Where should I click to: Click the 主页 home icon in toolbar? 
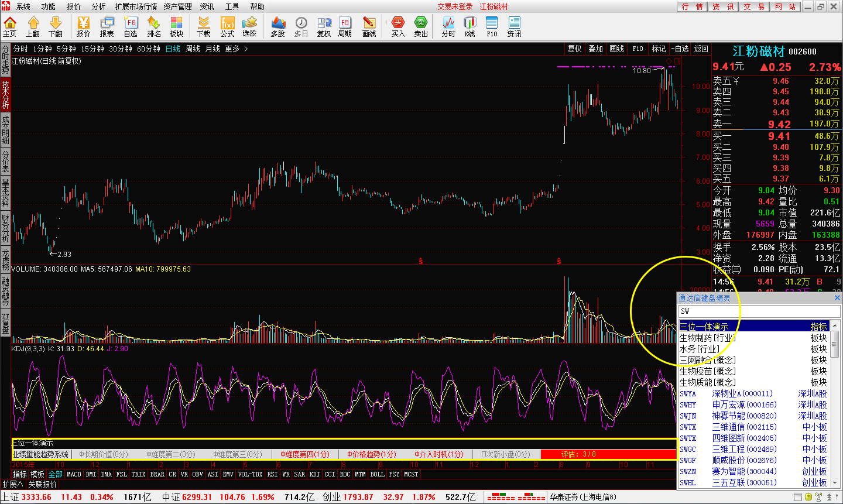point(10,27)
